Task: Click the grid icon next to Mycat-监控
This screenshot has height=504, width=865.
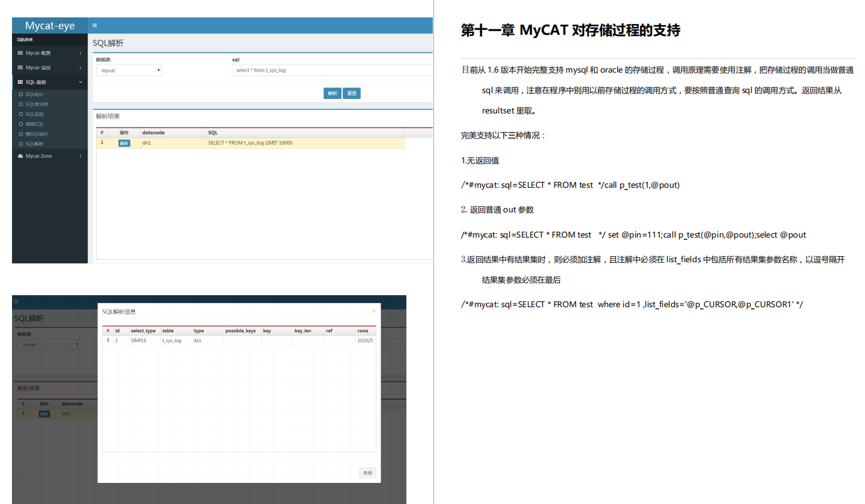Action: coord(20,68)
